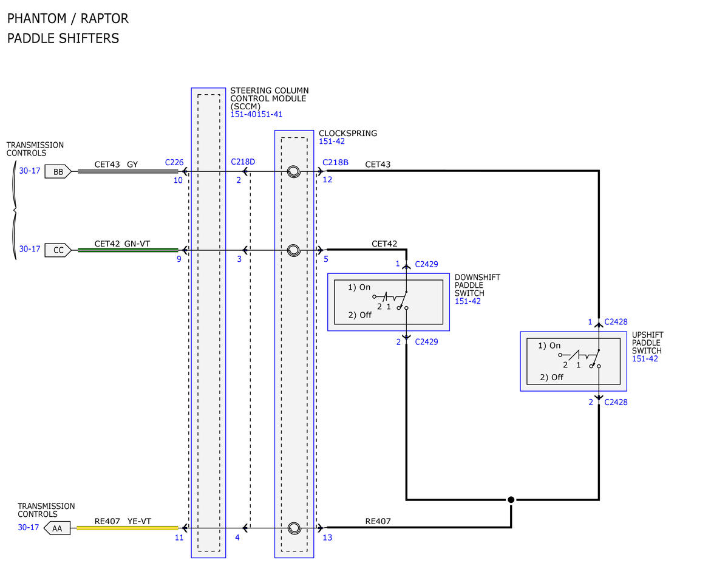Click pin number 11 on the RE407 line

[x=179, y=537]
